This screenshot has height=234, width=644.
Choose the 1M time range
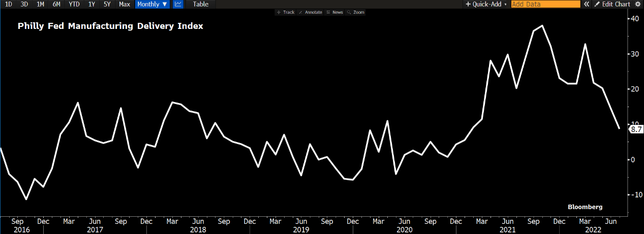[x=40, y=4]
